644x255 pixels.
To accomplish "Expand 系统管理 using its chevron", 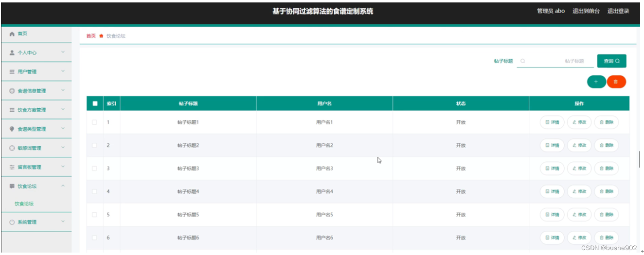I will pos(63,221).
